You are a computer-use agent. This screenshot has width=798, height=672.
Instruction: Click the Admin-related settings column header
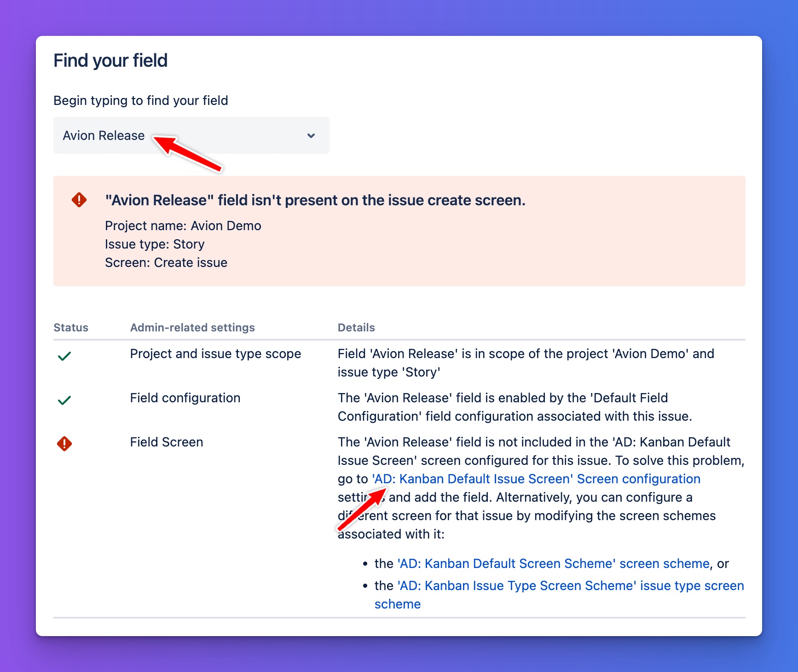(192, 328)
